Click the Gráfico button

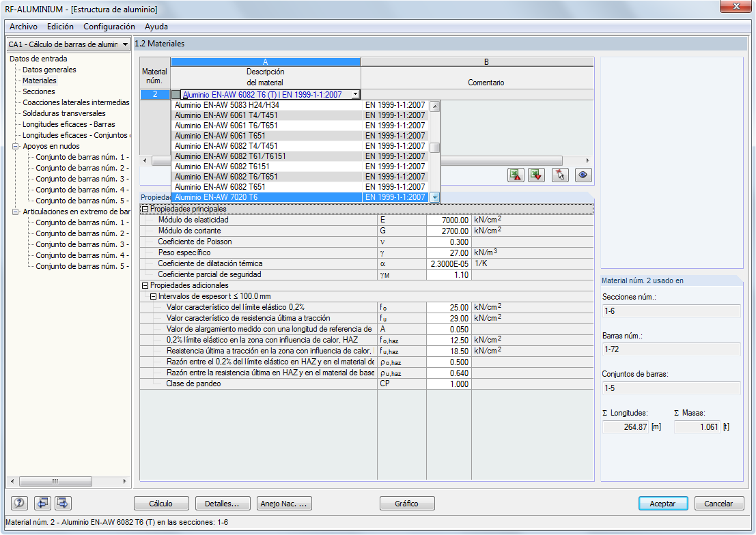pos(407,503)
